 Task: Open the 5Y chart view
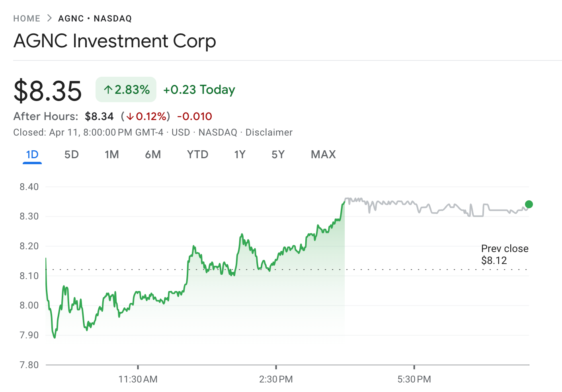[x=278, y=154]
